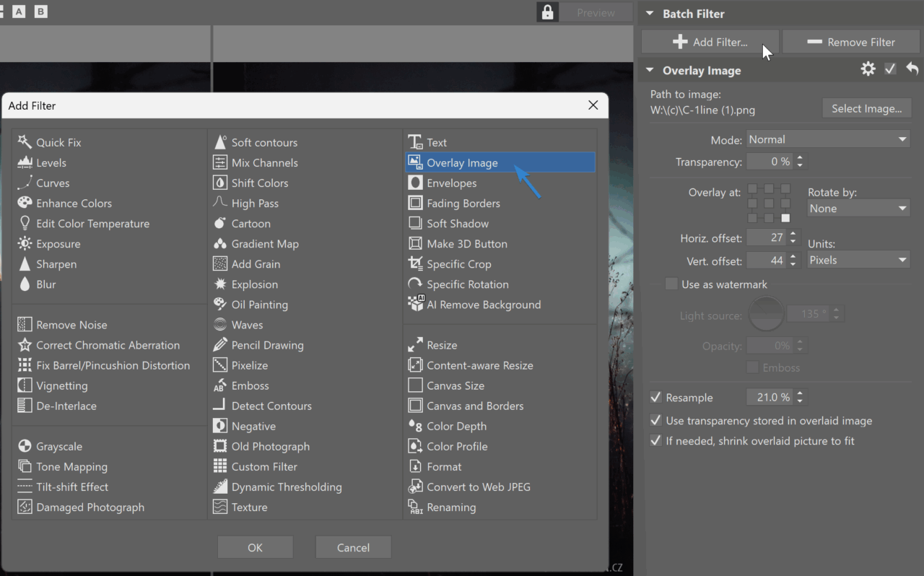Choose the AI Remove Background icon
Screen dimensions: 924x576
click(415, 304)
